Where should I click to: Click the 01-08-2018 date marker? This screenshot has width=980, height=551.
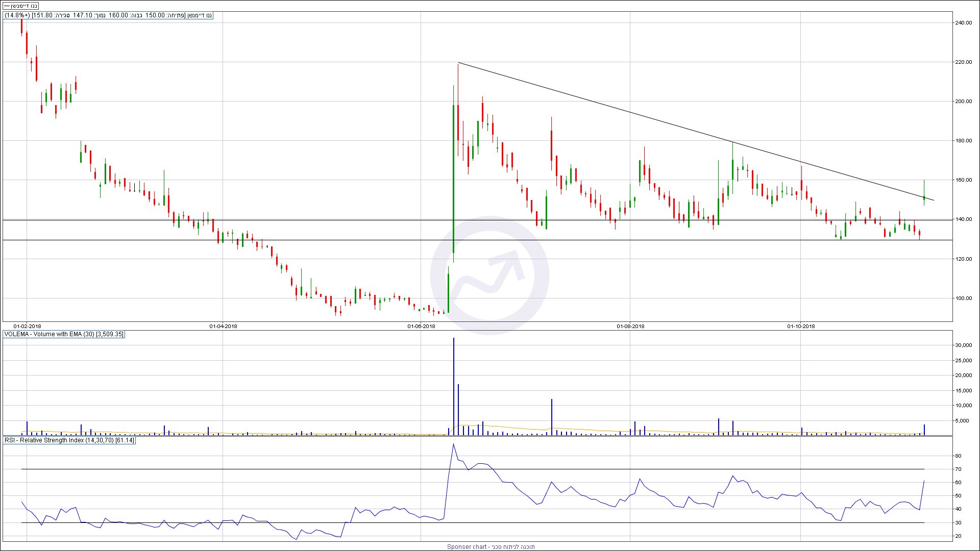point(630,326)
